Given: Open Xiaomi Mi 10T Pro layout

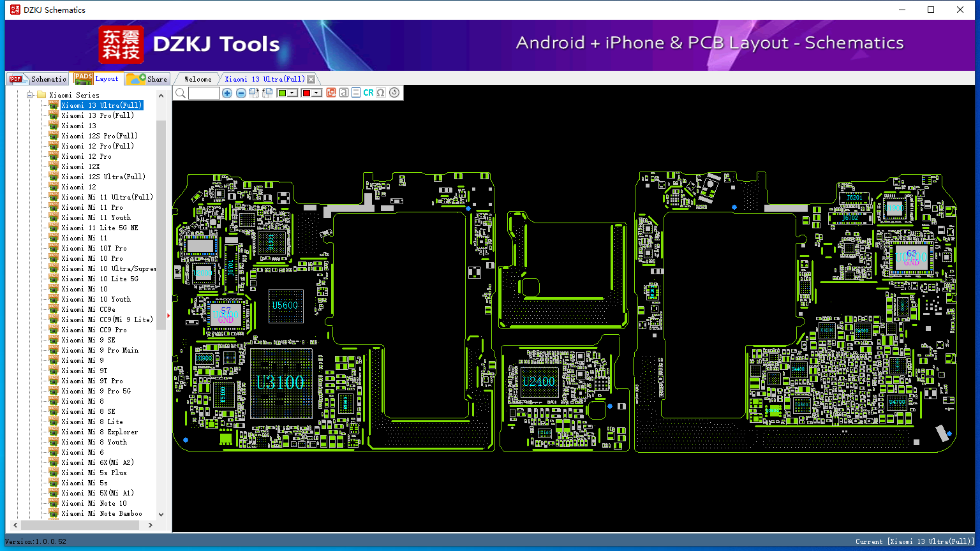Looking at the screenshot, I should coord(94,248).
